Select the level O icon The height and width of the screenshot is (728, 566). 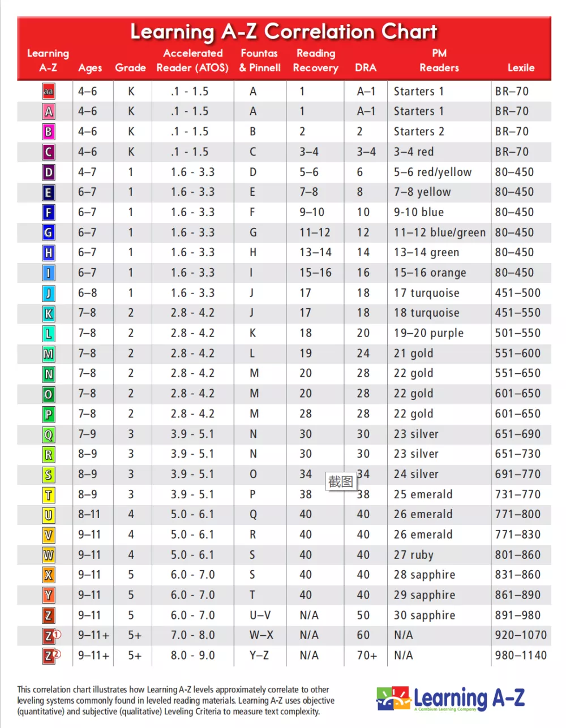49,394
